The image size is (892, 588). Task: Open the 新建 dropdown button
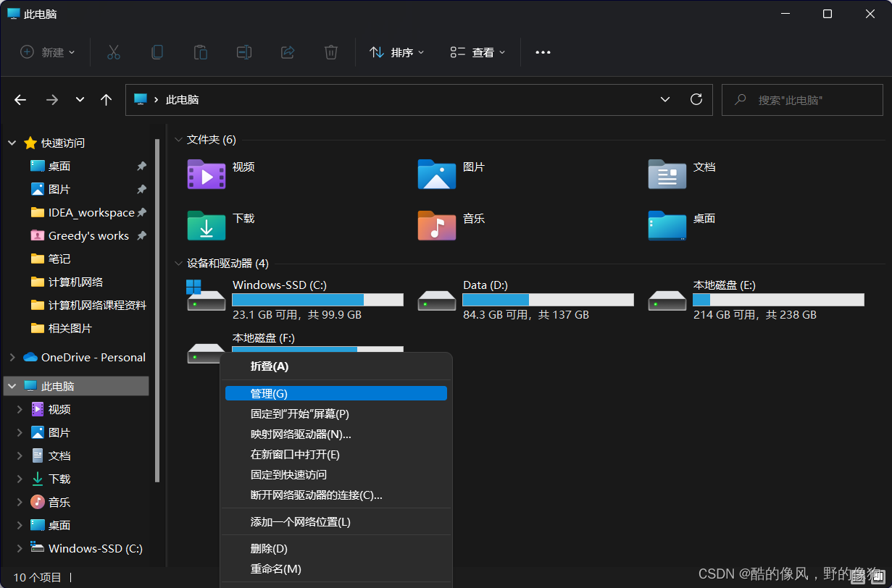(x=48, y=52)
